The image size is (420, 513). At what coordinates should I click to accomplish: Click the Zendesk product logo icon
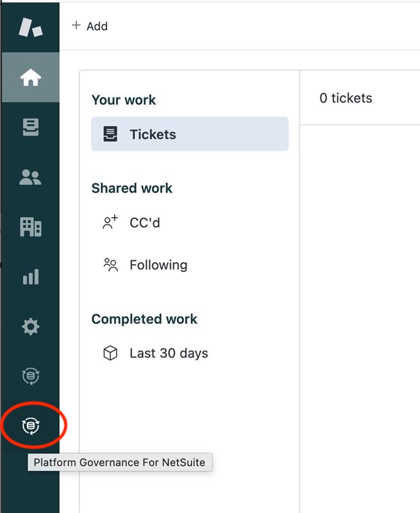pos(30,26)
